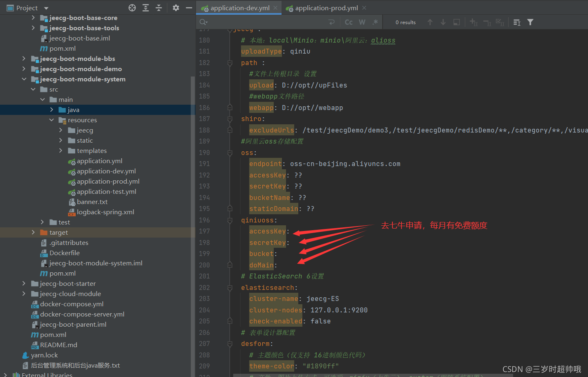This screenshot has height=377, width=588.
Task: Expand jeecg-boot-module-demo folder
Action: click(x=24, y=69)
